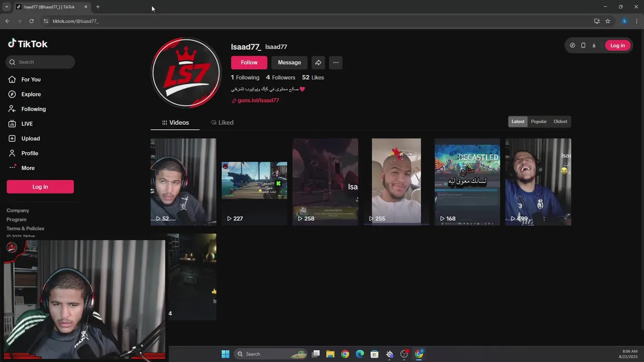Click the LS7 profile avatar

pos(186,72)
